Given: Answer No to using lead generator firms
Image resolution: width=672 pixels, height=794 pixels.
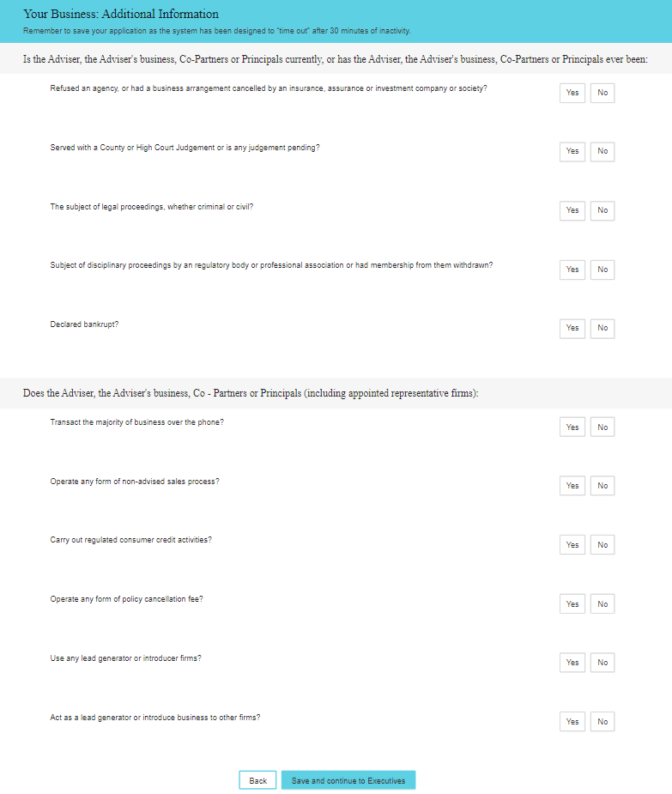Looking at the screenshot, I should (602, 663).
